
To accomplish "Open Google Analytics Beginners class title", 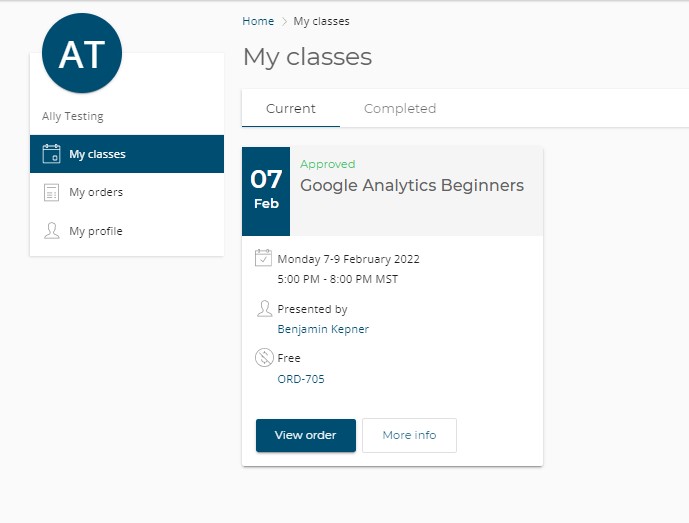I will click(x=412, y=185).
